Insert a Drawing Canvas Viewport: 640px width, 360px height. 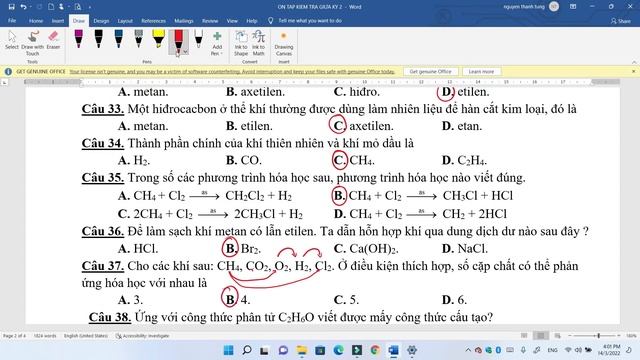pyautogui.click(x=284, y=44)
